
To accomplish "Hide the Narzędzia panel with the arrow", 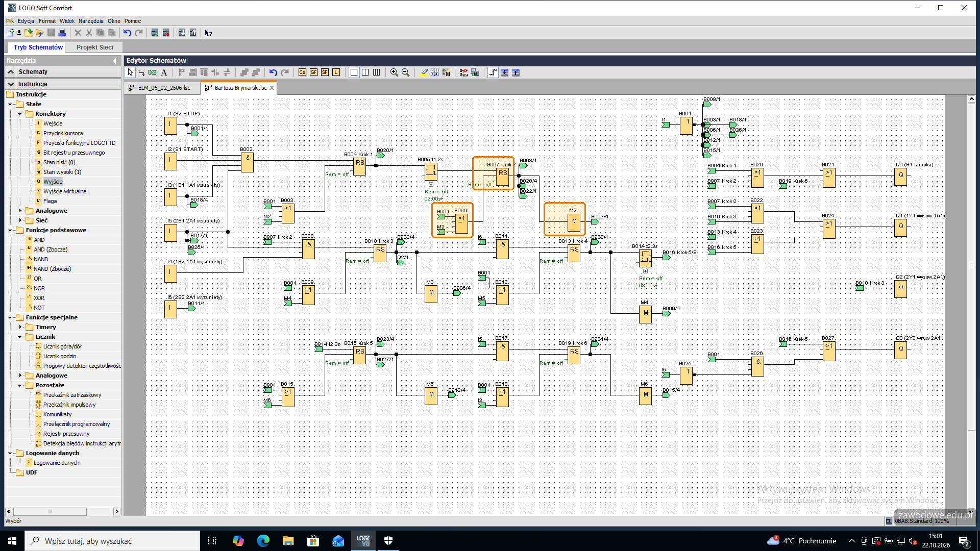I will [x=114, y=61].
